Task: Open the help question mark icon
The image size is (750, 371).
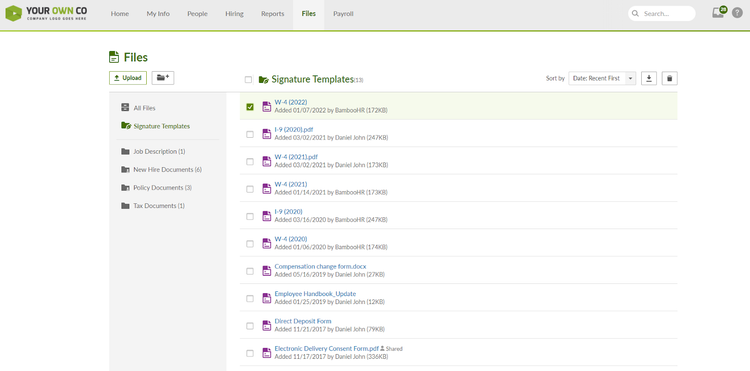Action: point(737,13)
